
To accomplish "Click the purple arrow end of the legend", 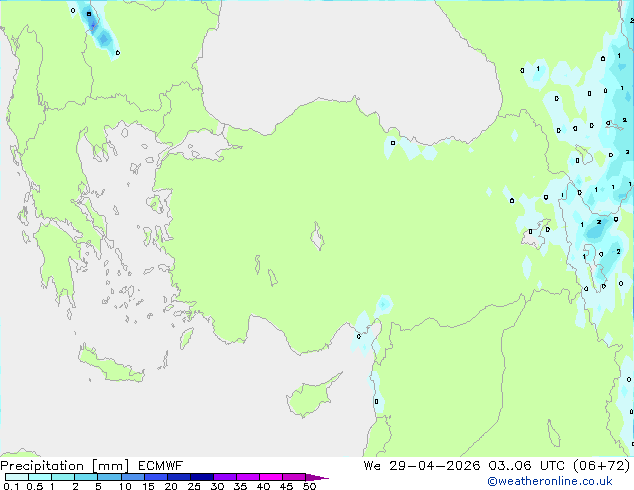I will tap(317, 477).
